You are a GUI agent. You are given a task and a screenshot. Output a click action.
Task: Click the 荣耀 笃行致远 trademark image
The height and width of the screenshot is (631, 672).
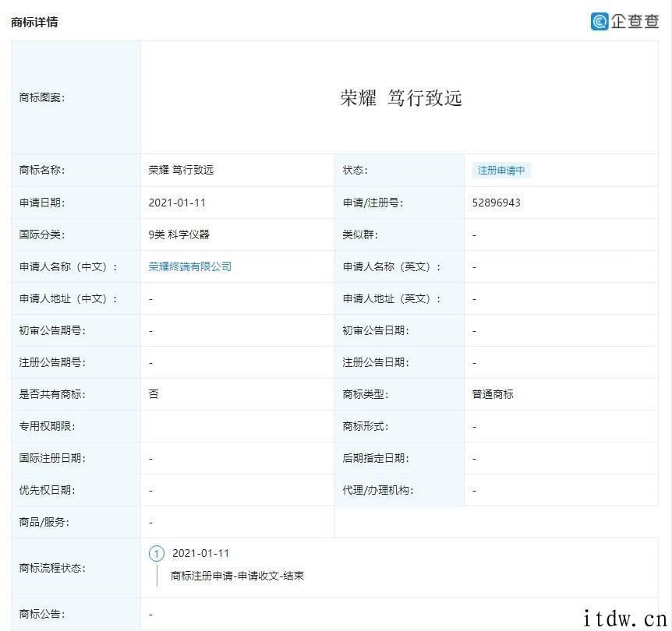[401, 97]
